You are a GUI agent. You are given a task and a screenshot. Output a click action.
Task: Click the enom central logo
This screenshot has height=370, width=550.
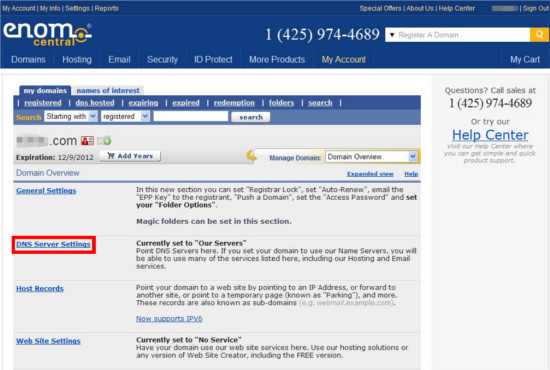(47, 34)
